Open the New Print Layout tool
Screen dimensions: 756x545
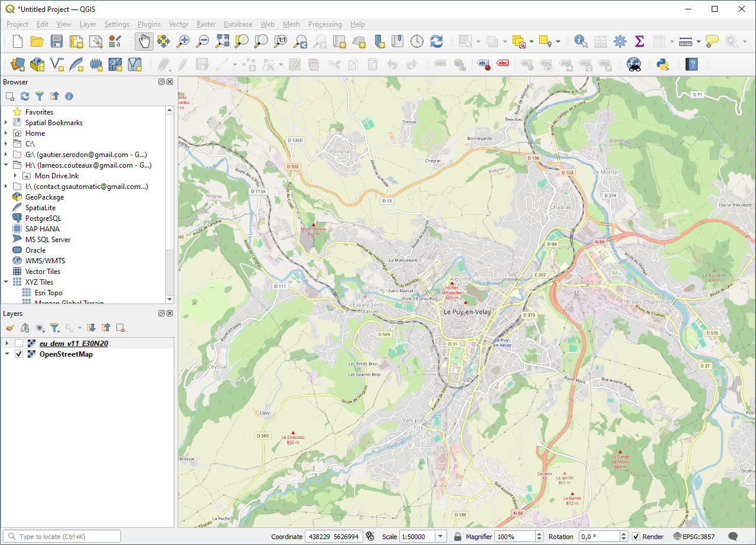[x=76, y=41]
